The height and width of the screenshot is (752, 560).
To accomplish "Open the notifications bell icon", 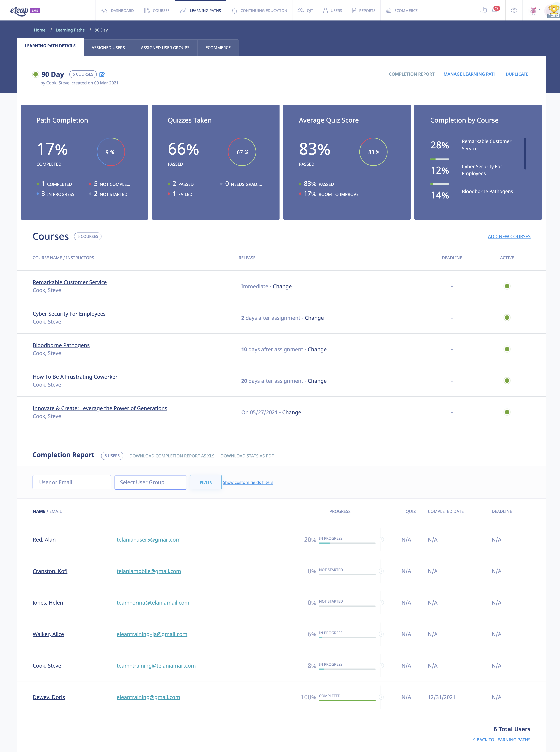I will click(495, 11).
